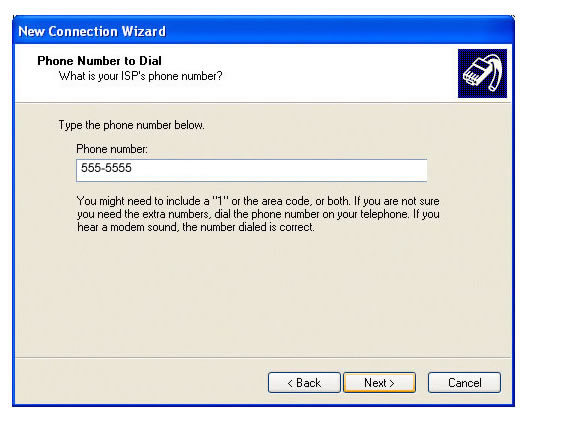This screenshot has width=576, height=432.
Task: Click the blank part of phone number box
Action: [279, 170]
